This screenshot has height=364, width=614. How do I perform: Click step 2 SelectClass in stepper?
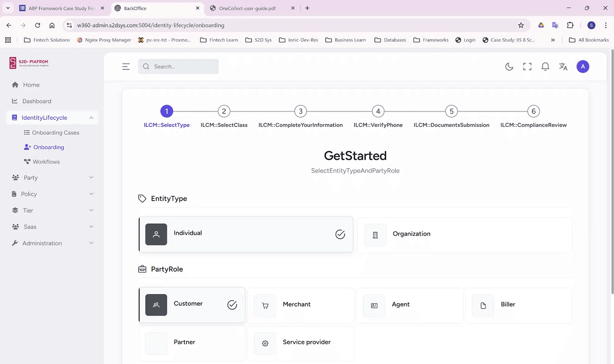point(224,111)
